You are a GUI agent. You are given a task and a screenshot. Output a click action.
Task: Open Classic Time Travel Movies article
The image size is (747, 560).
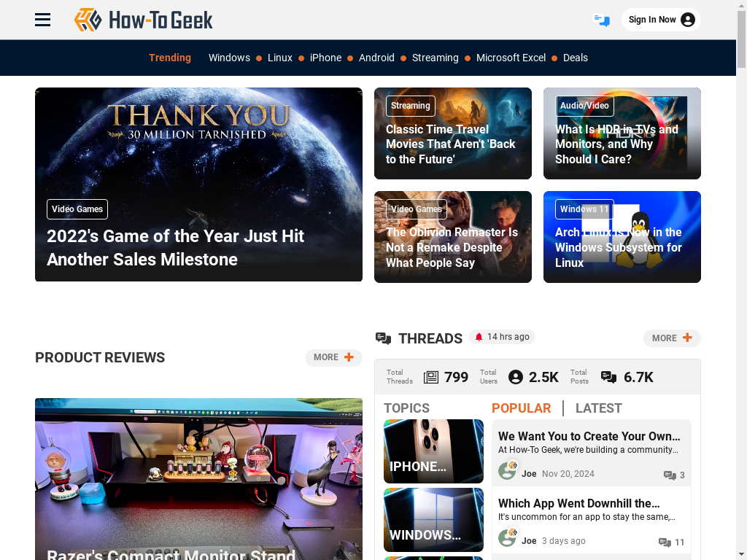point(451,144)
